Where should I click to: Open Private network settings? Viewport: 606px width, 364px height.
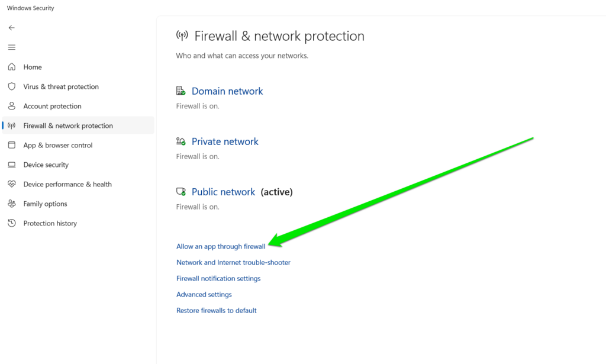[225, 141]
